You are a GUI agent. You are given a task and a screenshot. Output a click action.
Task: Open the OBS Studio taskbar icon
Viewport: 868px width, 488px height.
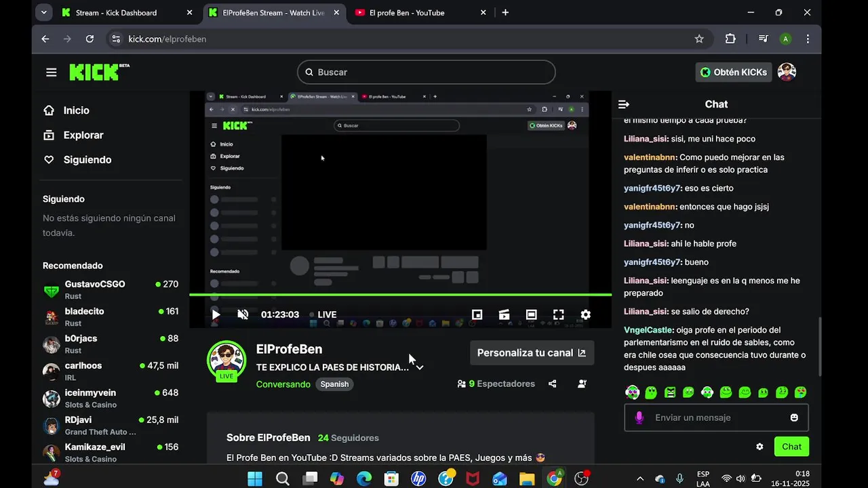click(582, 479)
